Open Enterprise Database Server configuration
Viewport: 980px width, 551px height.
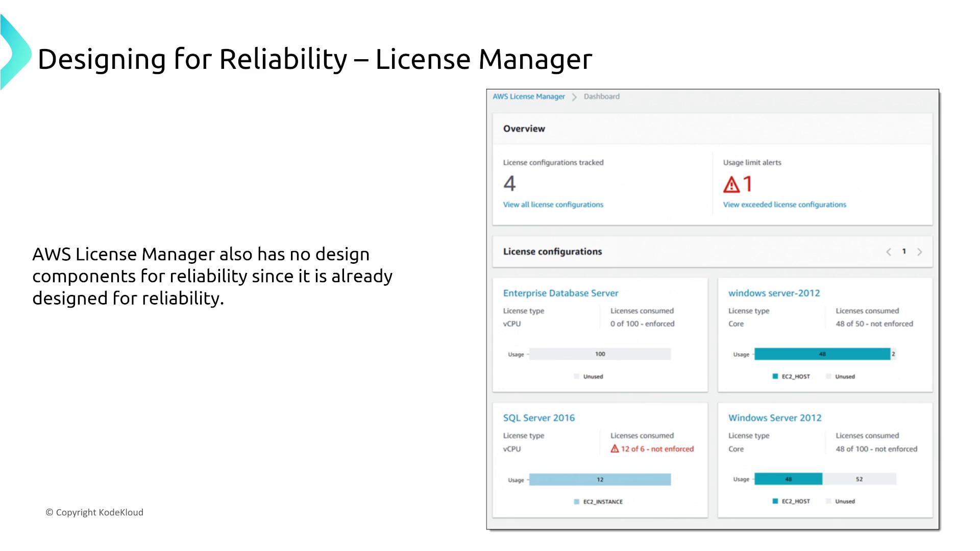560,293
